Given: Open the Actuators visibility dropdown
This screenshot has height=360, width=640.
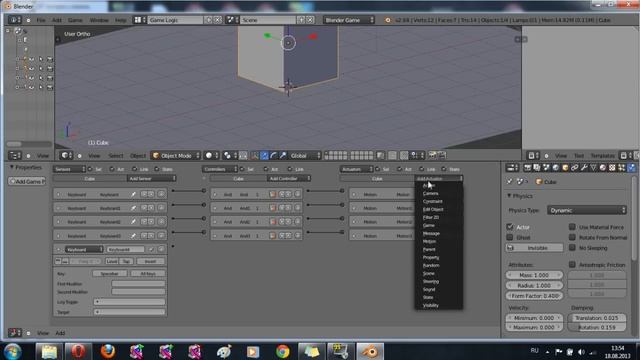Looking at the screenshot, I should 356,169.
